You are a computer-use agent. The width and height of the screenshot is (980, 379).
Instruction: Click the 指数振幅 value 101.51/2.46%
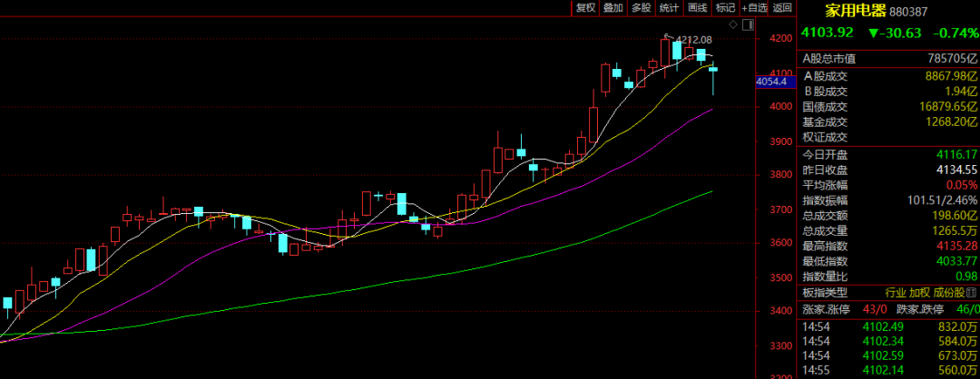pos(942,200)
